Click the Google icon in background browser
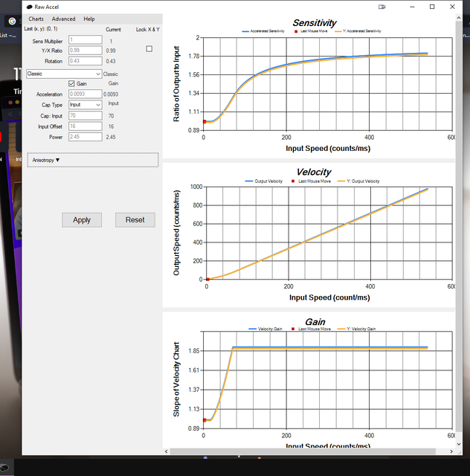 (x=12, y=21)
